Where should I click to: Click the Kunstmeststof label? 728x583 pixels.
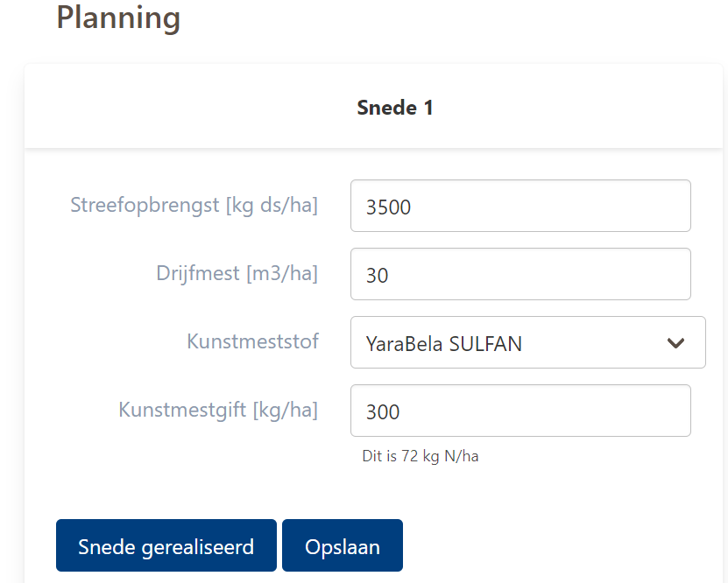(x=252, y=341)
